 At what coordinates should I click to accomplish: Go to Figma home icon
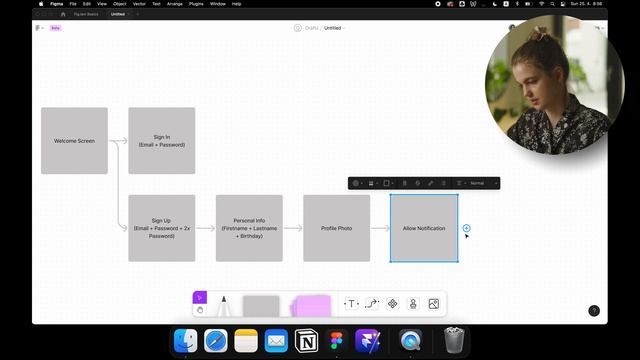click(63, 14)
